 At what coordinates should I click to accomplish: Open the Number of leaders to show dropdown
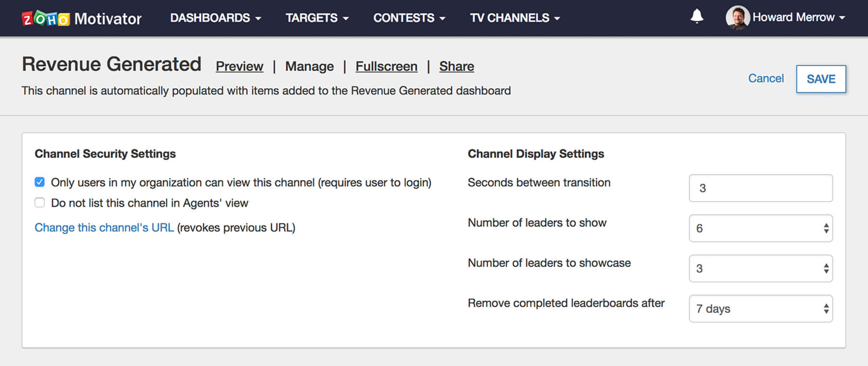[x=761, y=228]
